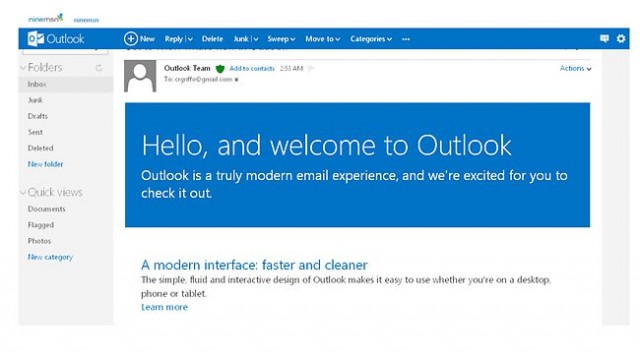The width and height of the screenshot is (640, 360).
Task: Delete the current message
Action: [x=212, y=39]
